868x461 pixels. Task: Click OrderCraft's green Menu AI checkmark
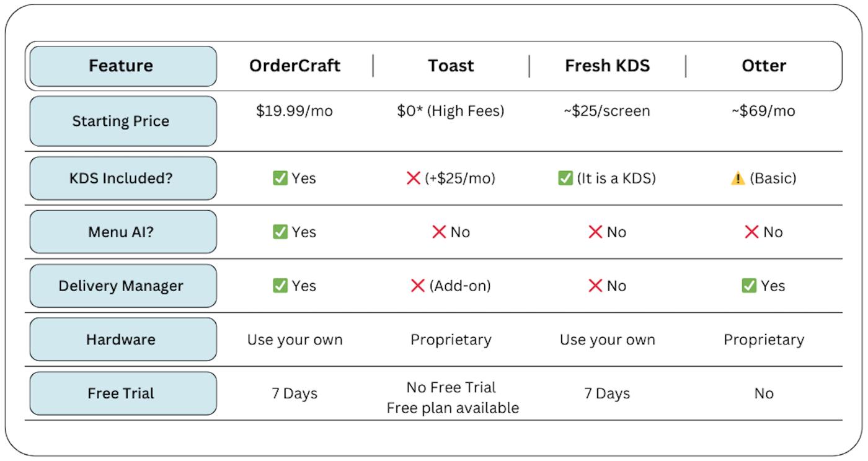(280, 232)
